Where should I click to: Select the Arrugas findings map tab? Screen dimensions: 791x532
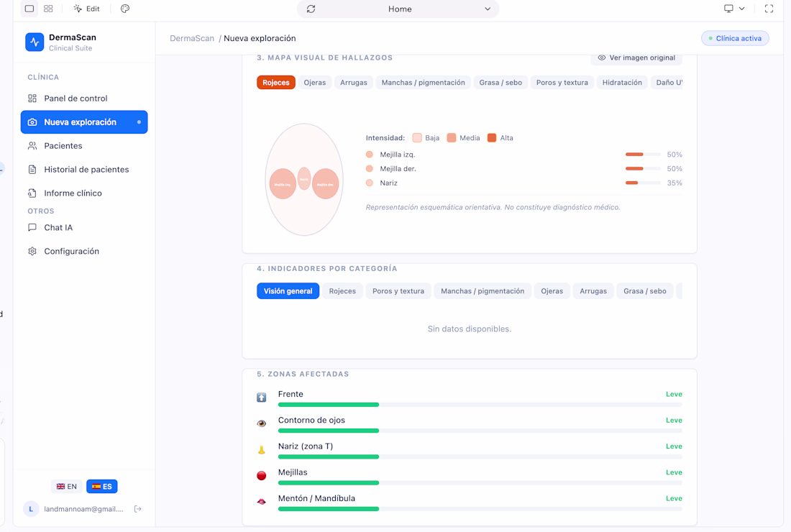(x=354, y=83)
